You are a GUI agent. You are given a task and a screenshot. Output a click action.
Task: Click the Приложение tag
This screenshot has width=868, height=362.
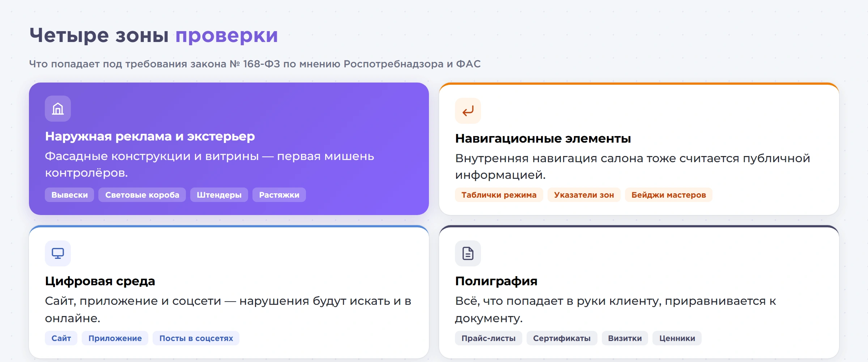coord(115,338)
